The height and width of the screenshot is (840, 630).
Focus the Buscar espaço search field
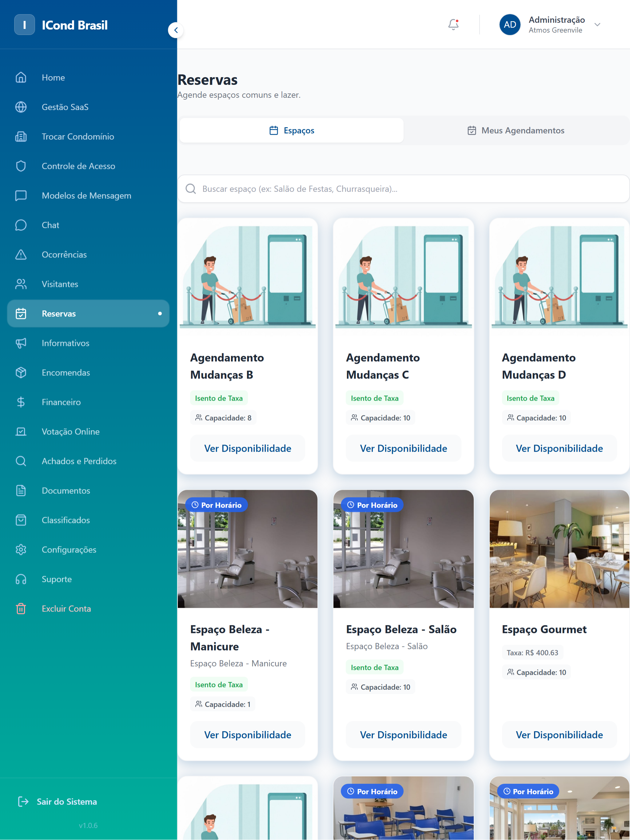pos(404,189)
